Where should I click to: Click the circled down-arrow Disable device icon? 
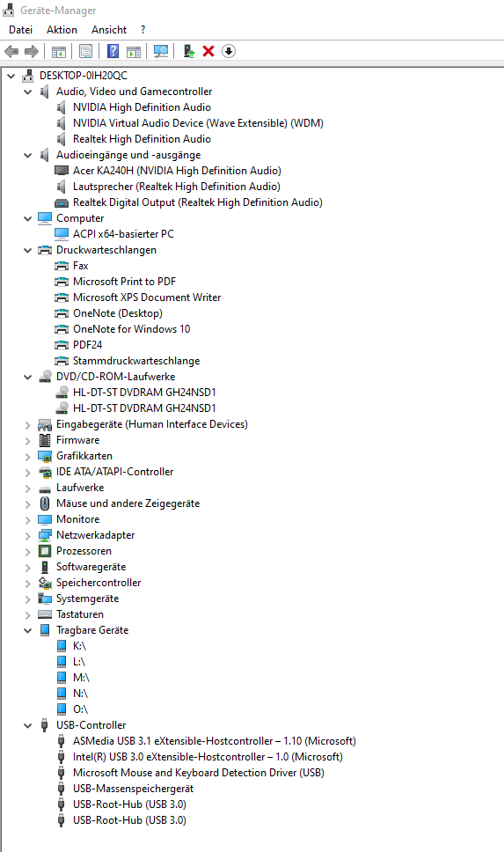[229, 52]
